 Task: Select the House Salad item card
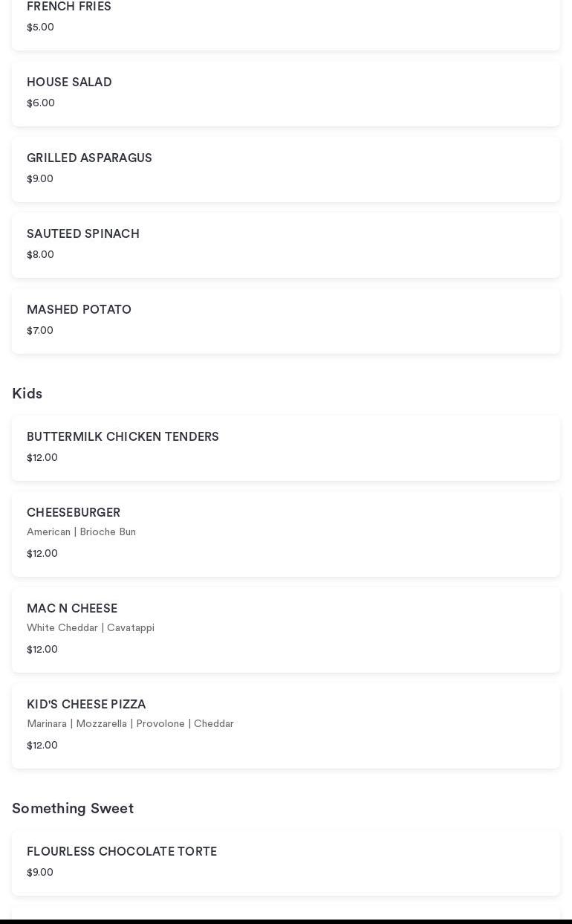click(x=286, y=94)
